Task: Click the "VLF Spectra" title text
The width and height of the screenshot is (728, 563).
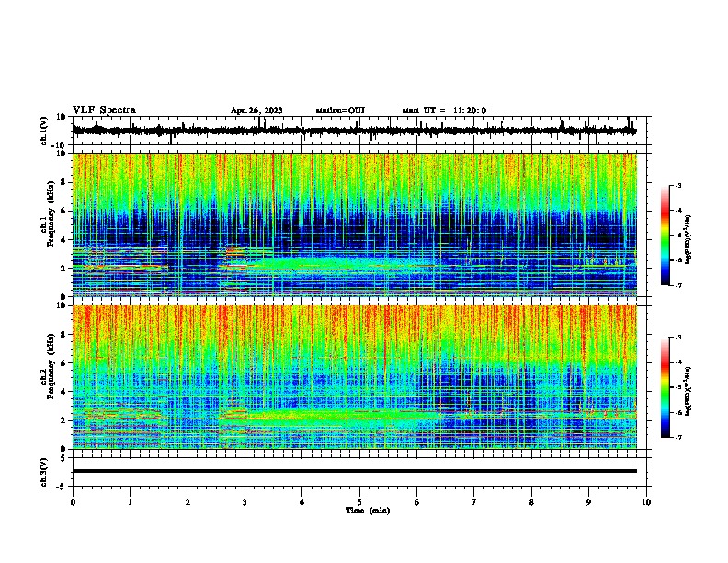Action: [x=104, y=110]
